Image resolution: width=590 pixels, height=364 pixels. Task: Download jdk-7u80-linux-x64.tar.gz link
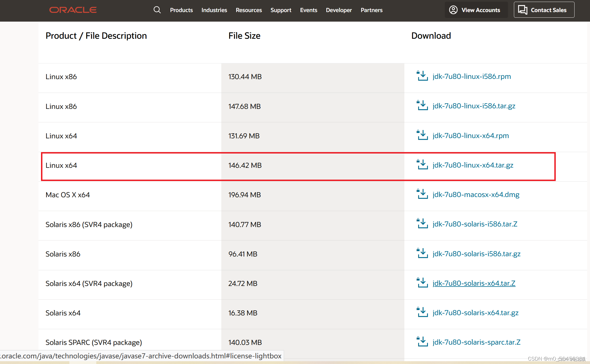(x=473, y=165)
